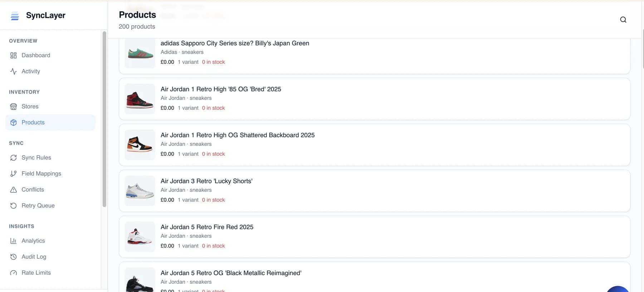Viewport: 644px width, 292px height.
Task: Click the Retry Queue icon
Action: point(14,206)
